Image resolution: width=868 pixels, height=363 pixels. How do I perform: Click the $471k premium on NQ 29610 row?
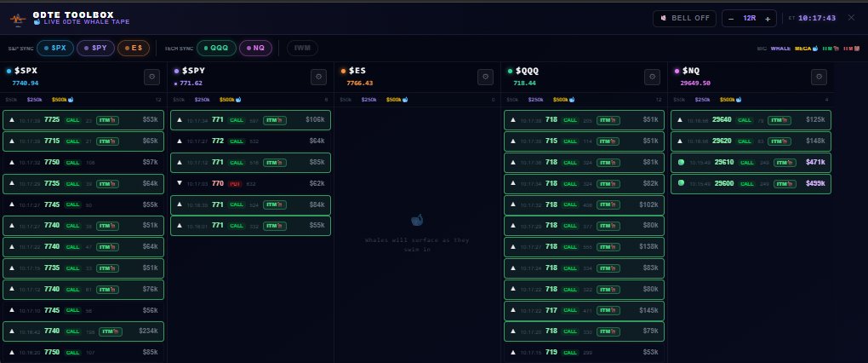pyautogui.click(x=816, y=163)
